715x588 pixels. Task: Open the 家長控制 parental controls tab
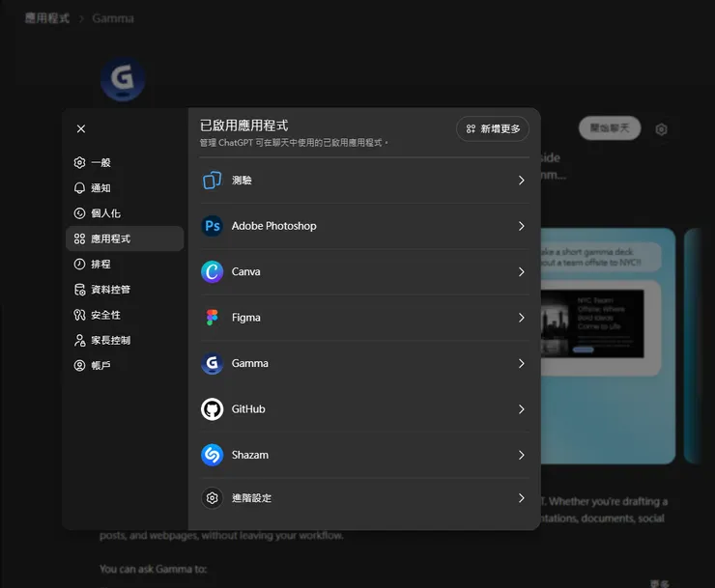[x=125, y=340]
